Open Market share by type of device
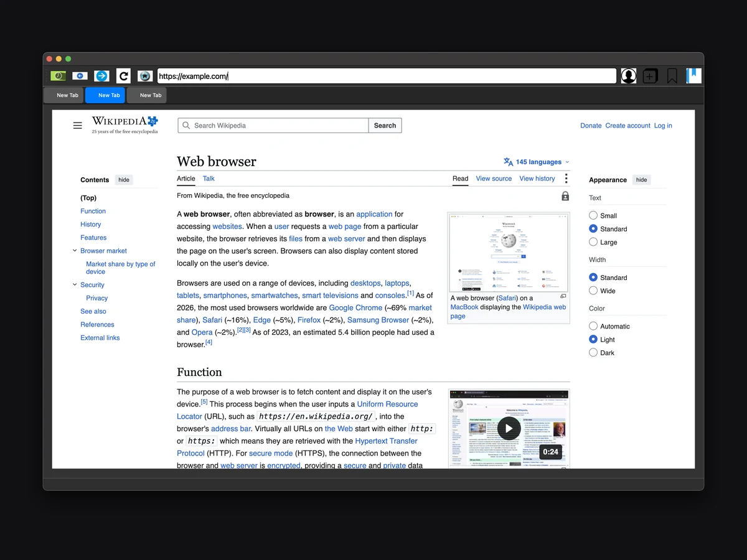Image resolution: width=747 pixels, height=560 pixels. pos(121,268)
